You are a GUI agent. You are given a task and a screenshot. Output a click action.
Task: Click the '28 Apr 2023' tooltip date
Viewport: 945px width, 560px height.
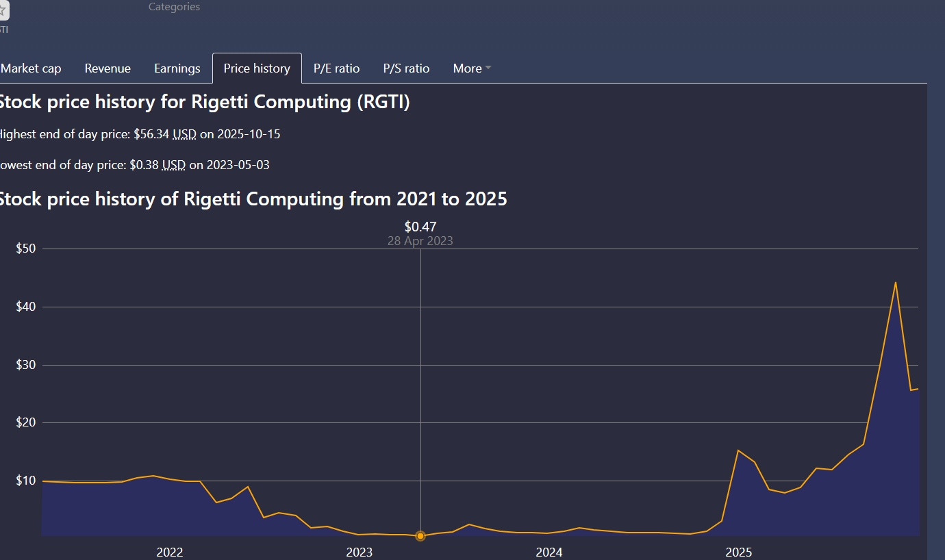pyautogui.click(x=420, y=241)
